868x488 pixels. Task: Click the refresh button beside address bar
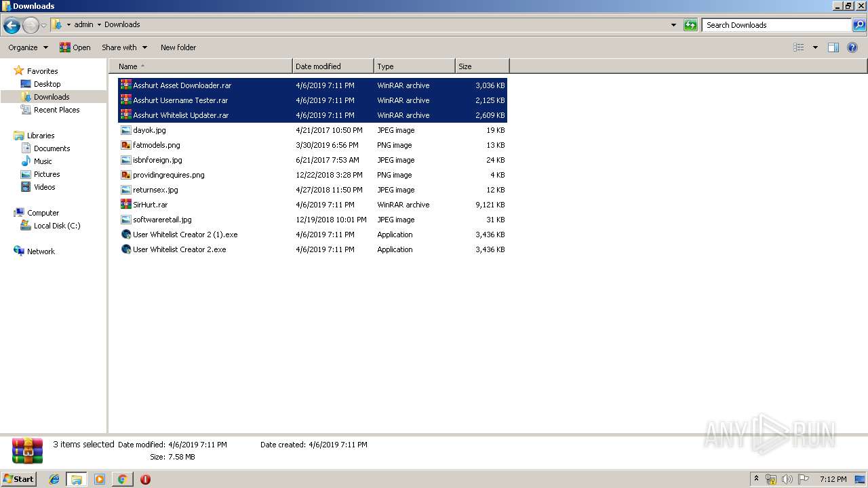(x=690, y=25)
